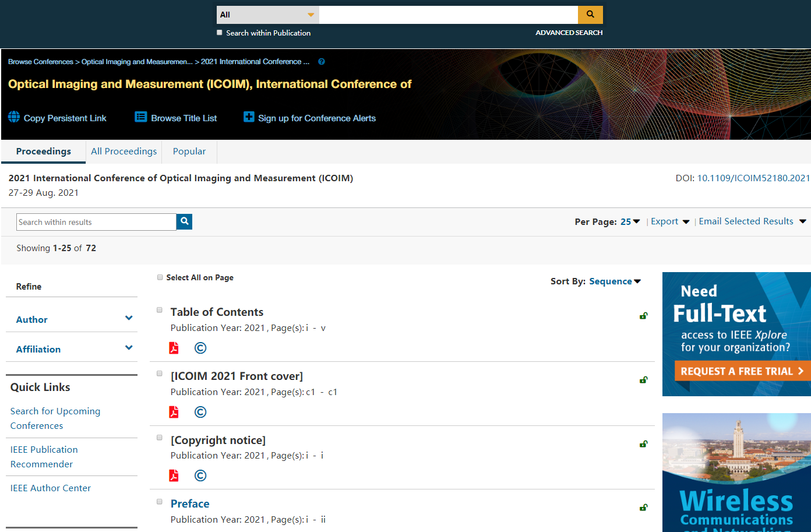This screenshot has width=811, height=532.
Task: Select the ICOIM 2021 Front cover checkbox
Action: 159,374
